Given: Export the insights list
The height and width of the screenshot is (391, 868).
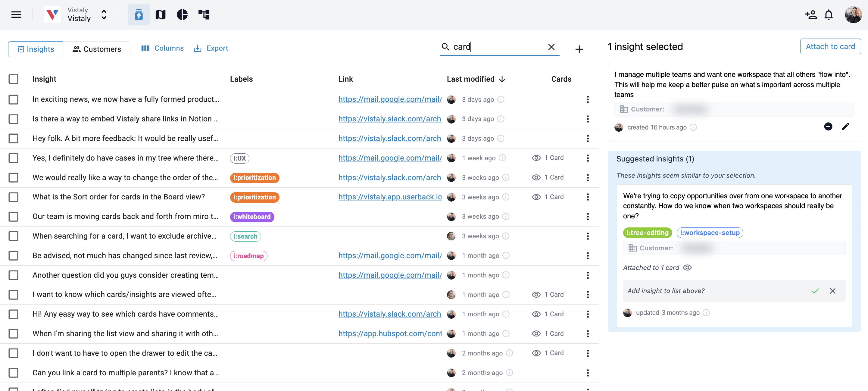Looking at the screenshot, I should click(x=211, y=48).
